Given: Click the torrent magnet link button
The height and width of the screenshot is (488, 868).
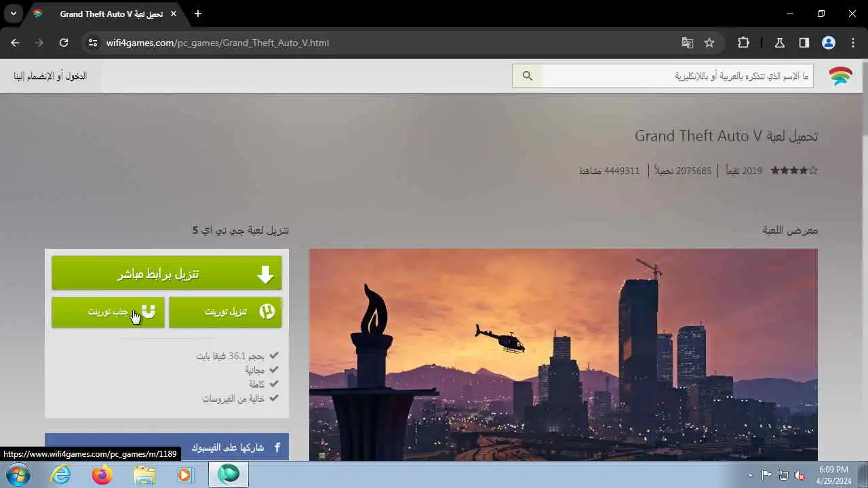Looking at the screenshot, I should pos(108,312).
